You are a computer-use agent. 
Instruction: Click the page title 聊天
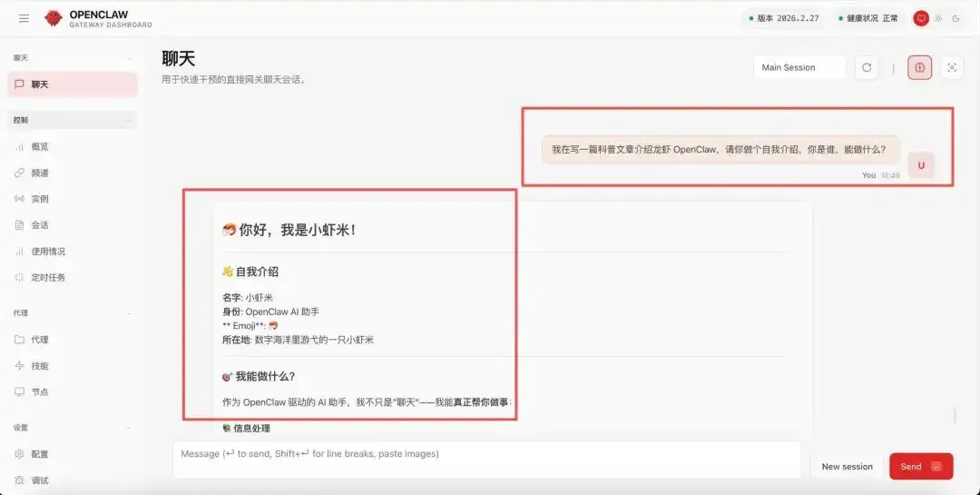click(179, 59)
